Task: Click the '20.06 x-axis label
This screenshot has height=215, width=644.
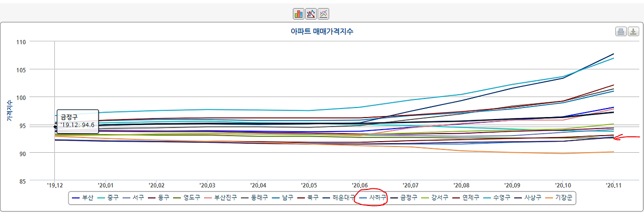Action: tap(360, 185)
